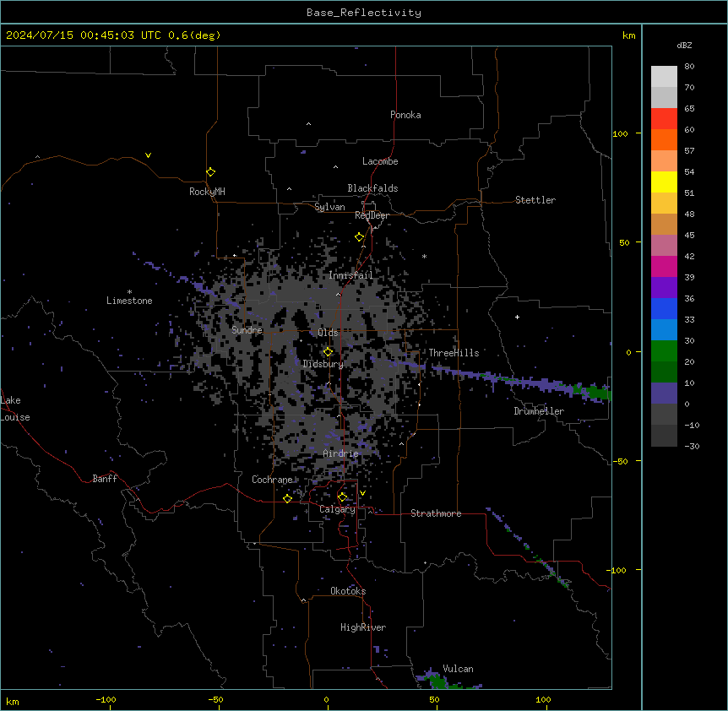
Task: Click the yellow diamond marker south of RedDeer
Action: (x=359, y=237)
